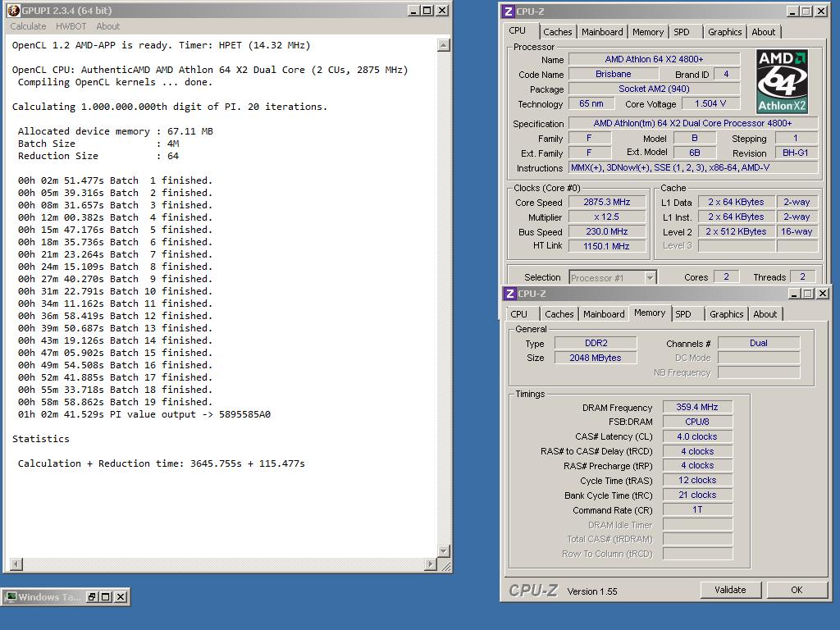Image resolution: width=840 pixels, height=630 pixels.
Task: Click the AMD 64 Athlon X2 logo image
Action: coord(782,81)
